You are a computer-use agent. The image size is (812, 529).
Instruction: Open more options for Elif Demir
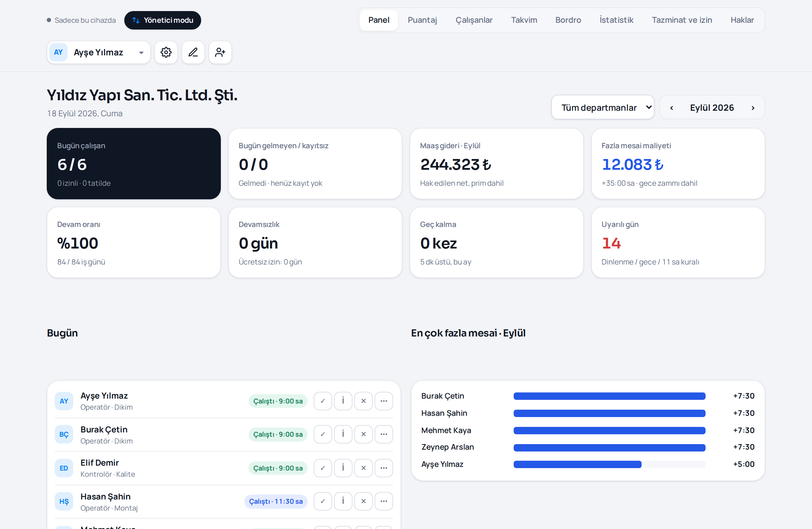384,468
